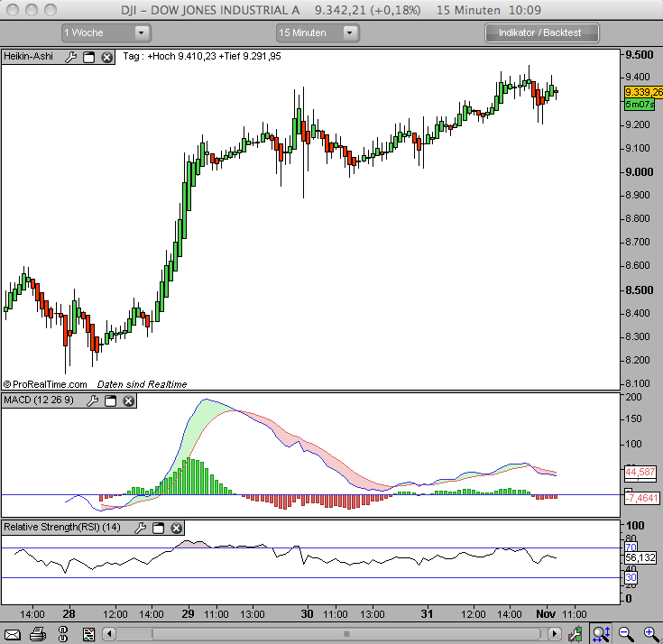Open Heikin-Ashi chart settings wrench
Screen dimensions: 663x644
(71, 57)
